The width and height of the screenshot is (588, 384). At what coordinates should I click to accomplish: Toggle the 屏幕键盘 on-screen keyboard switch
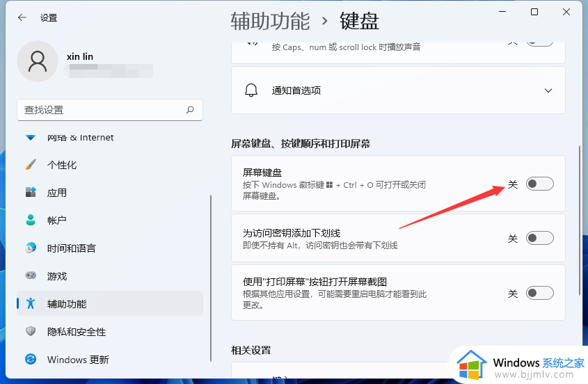point(539,184)
